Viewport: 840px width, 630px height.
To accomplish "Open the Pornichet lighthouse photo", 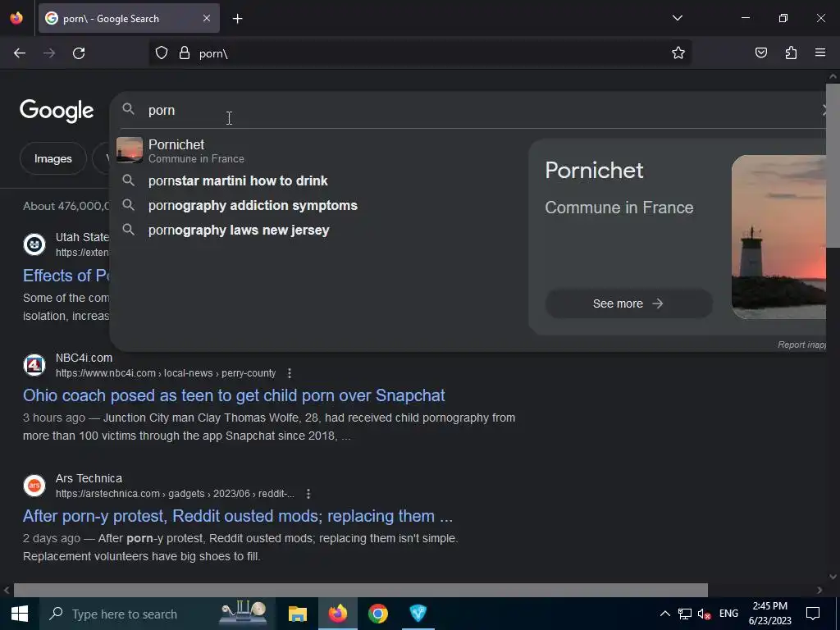I will 778,237.
